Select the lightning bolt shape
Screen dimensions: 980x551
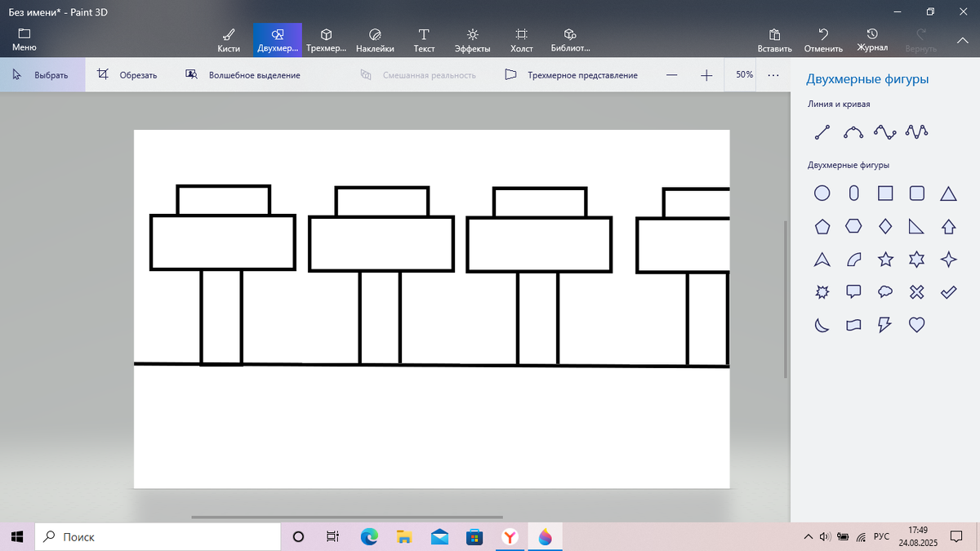tap(885, 325)
